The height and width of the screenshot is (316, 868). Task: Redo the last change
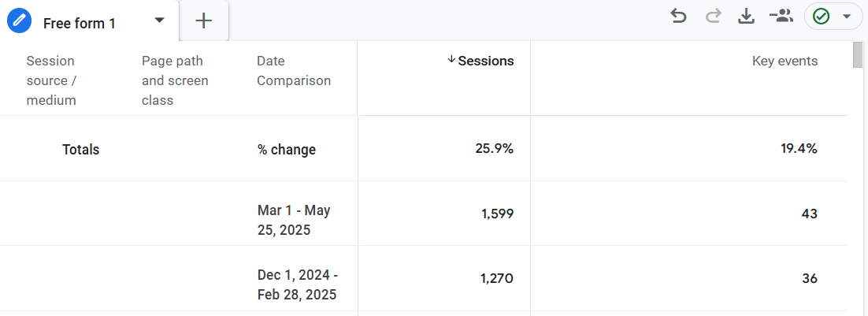(x=713, y=17)
